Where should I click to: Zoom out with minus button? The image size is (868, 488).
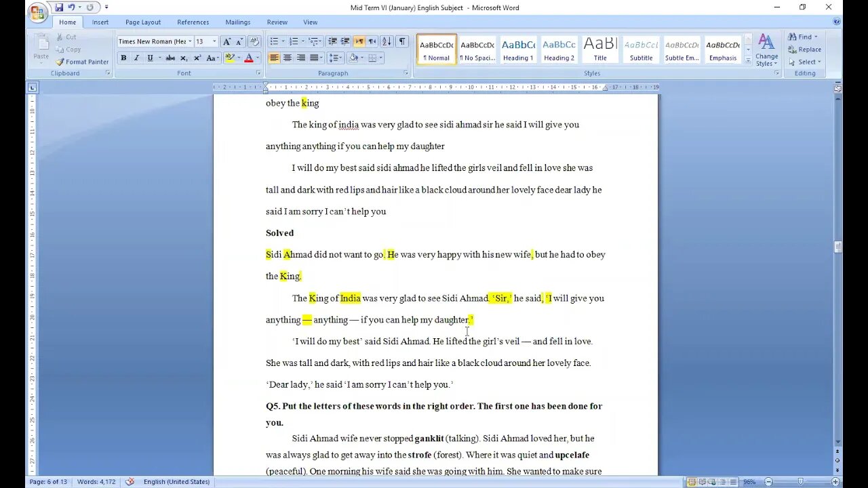(768, 482)
